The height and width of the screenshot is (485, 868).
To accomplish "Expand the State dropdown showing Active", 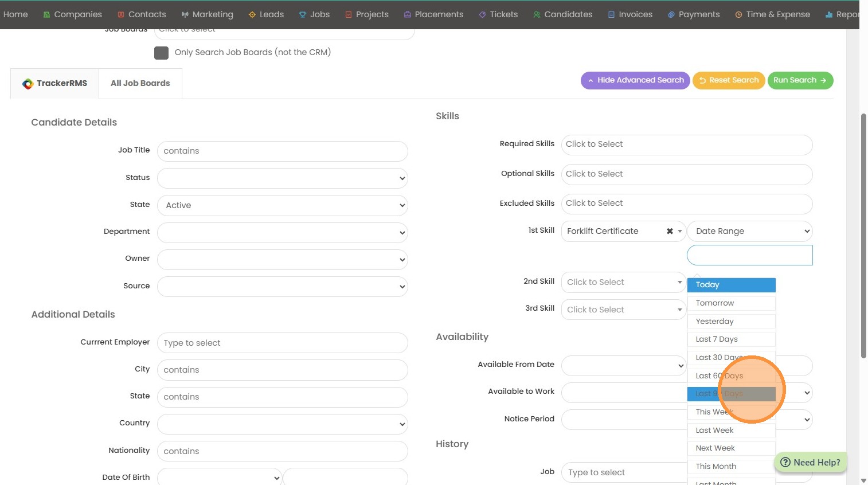I will (282, 205).
